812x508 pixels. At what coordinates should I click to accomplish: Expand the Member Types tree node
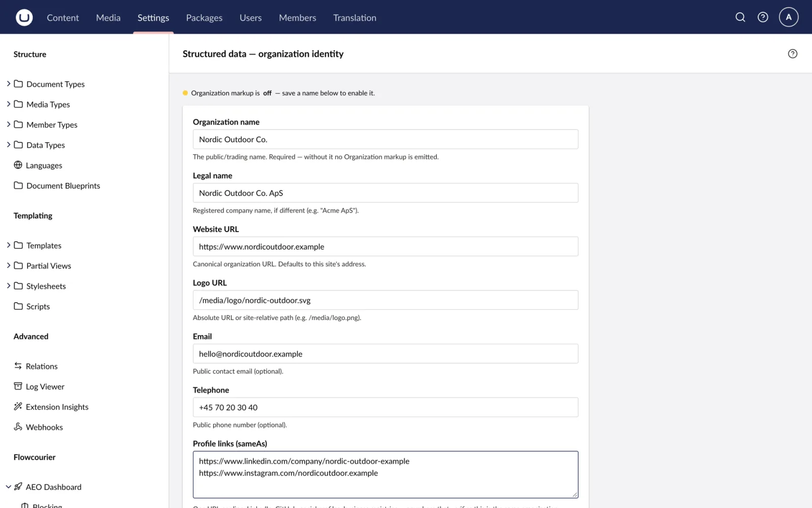[8, 124]
